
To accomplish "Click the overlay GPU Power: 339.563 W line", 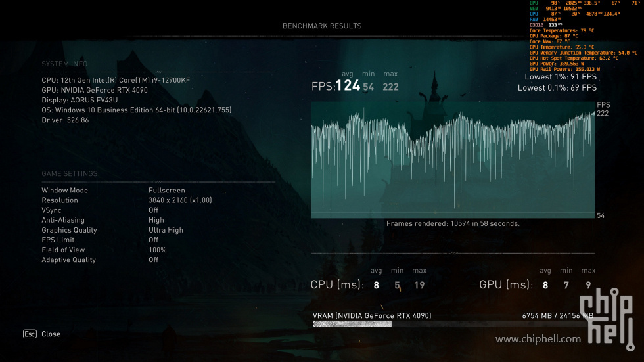I will 557,64.
